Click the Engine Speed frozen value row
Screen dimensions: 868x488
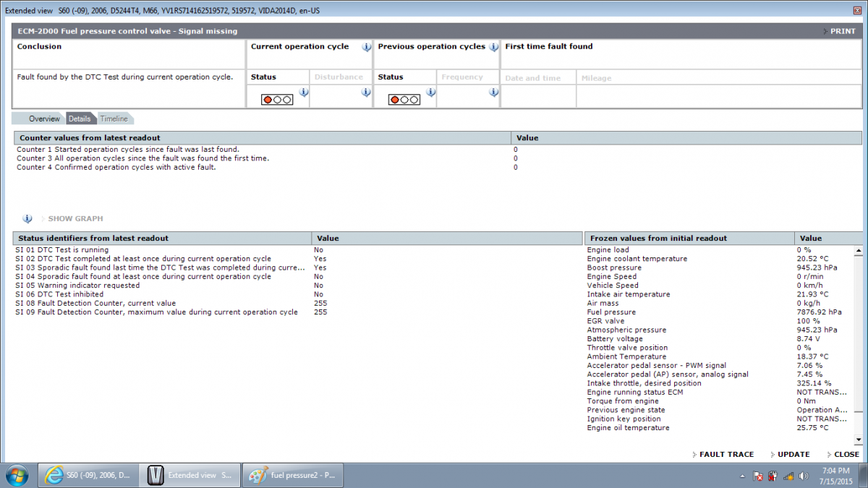(719, 276)
